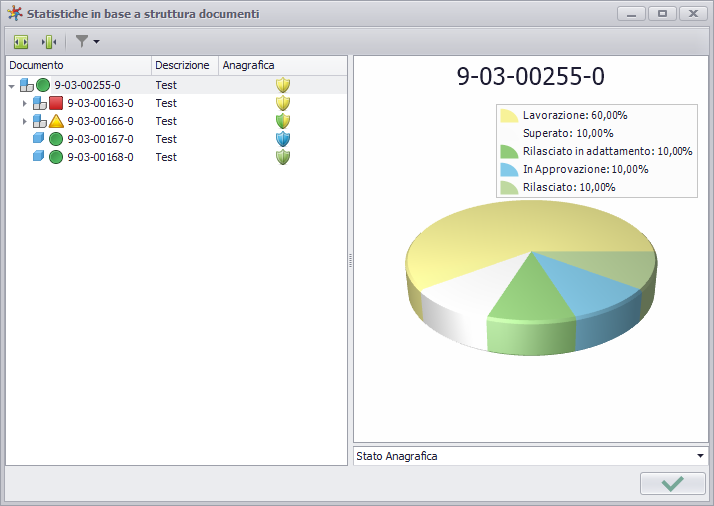Click the yellow shield in row 9-03-00255-0
The width and height of the screenshot is (714, 506).
[283, 85]
